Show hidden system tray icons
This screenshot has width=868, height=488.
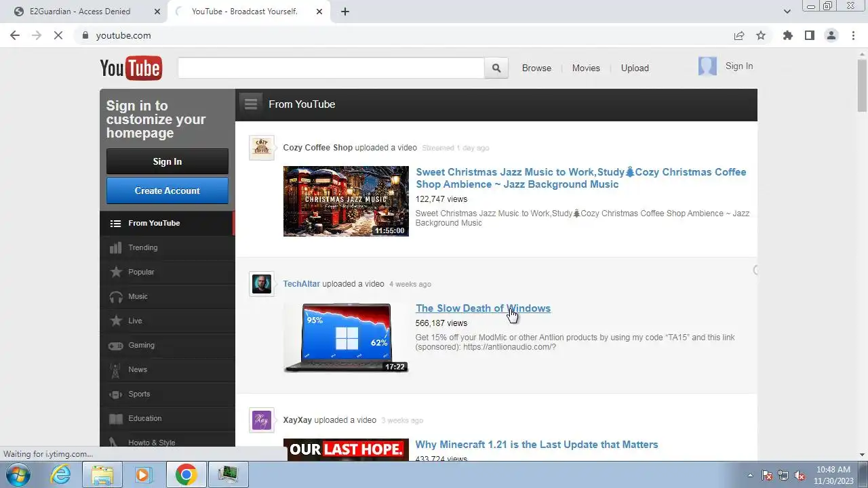750,475
